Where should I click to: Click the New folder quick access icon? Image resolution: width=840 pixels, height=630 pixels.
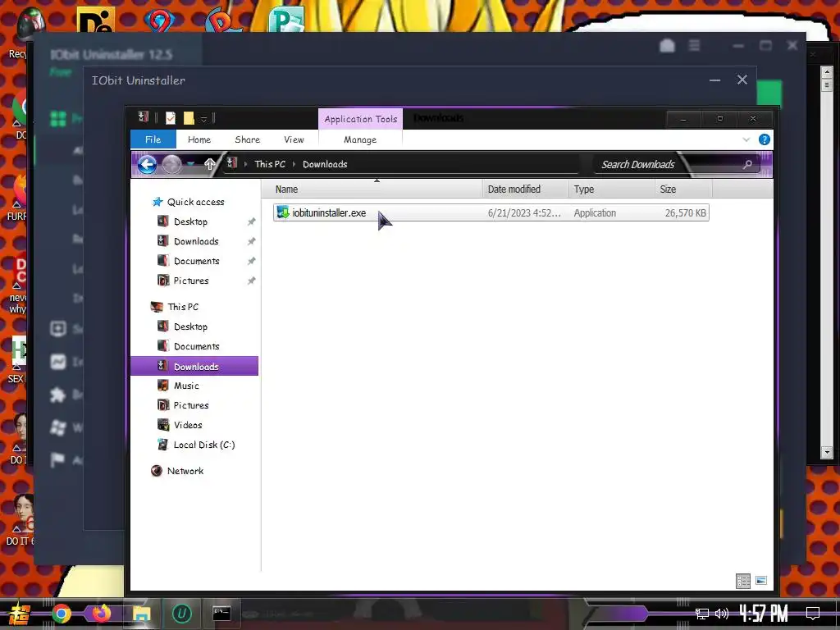click(189, 118)
